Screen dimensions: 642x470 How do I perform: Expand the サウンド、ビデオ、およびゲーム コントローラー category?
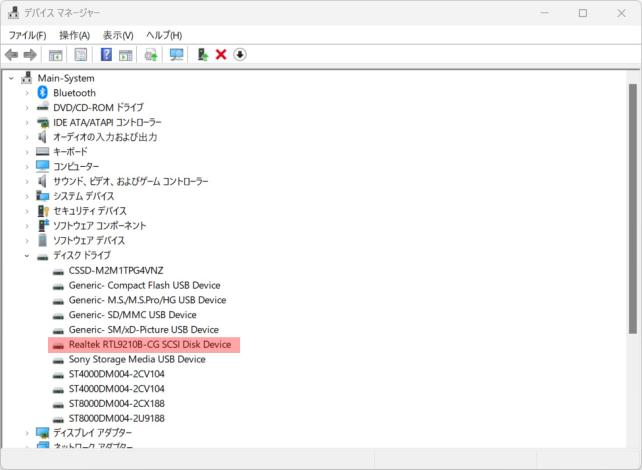pos(27,181)
